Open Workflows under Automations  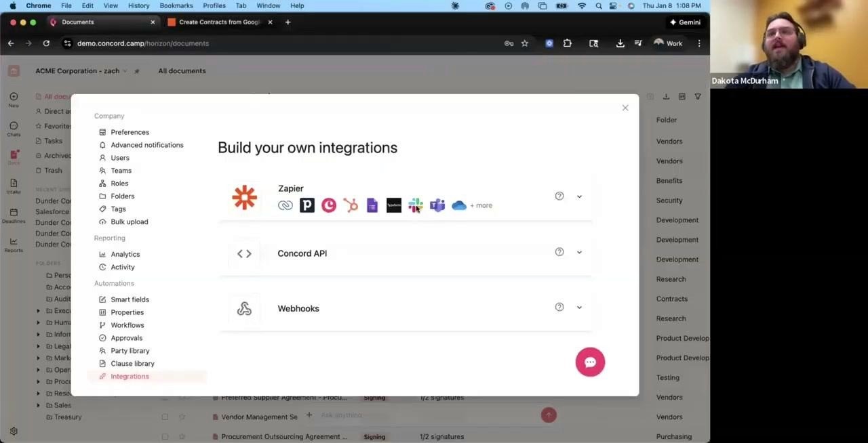point(127,325)
